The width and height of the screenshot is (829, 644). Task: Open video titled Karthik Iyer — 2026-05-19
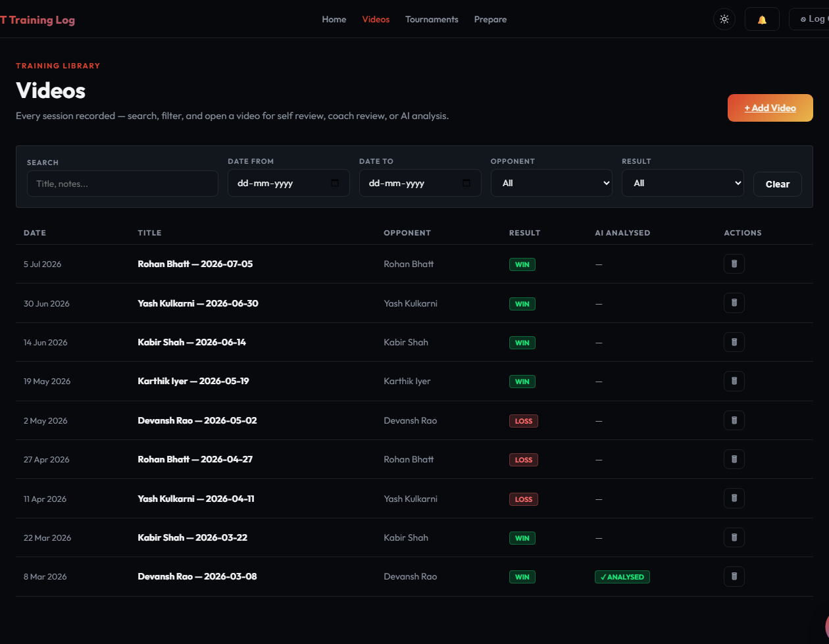tap(193, 381)
